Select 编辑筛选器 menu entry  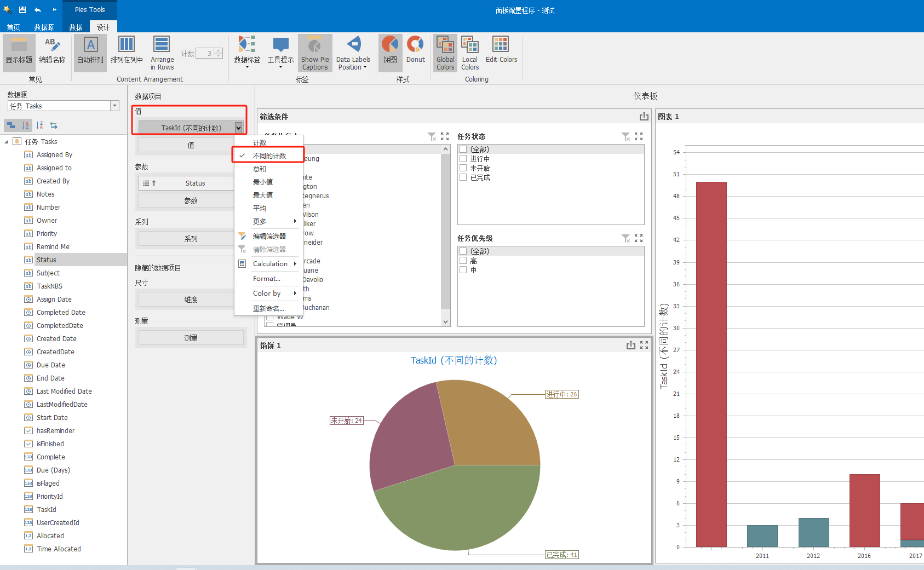click(269, 236)
